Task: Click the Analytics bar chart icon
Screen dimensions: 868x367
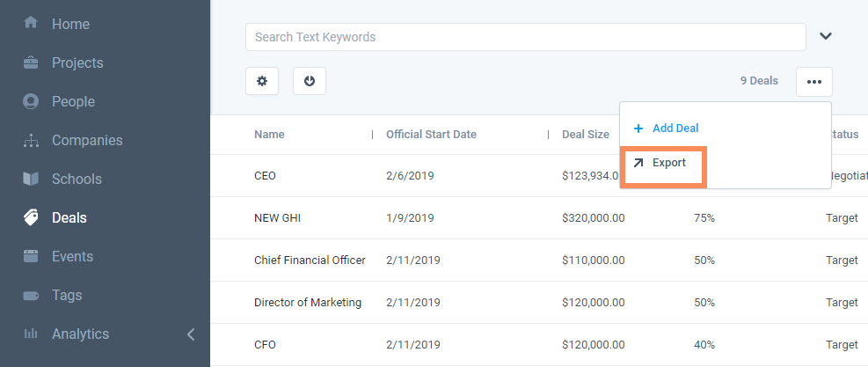Action: [x=31, y=334]
